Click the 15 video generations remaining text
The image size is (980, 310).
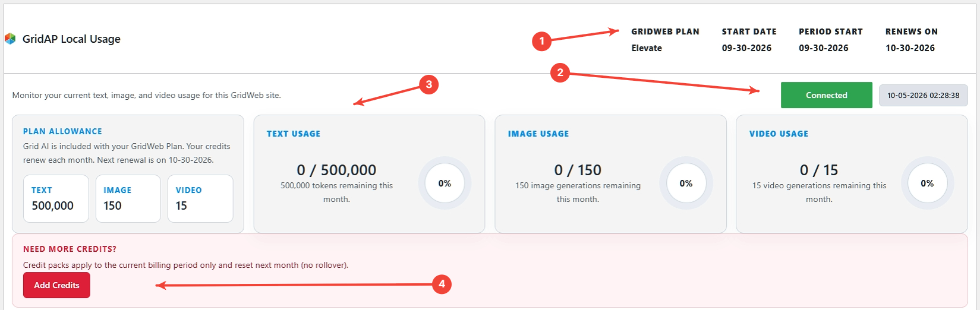pyautogui.click(x=819, y=192)
